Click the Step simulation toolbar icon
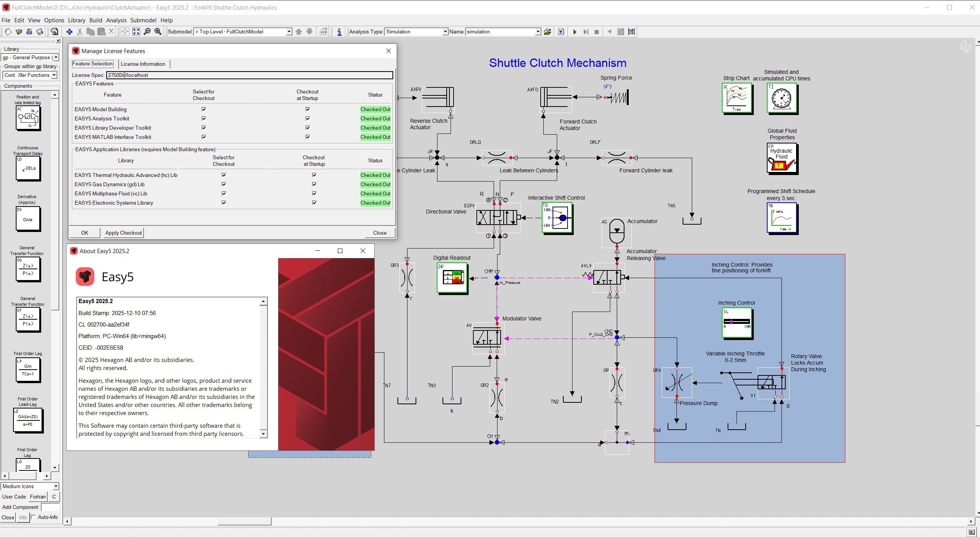The height and width of the screenshot is (537, 980). (586, 32)
